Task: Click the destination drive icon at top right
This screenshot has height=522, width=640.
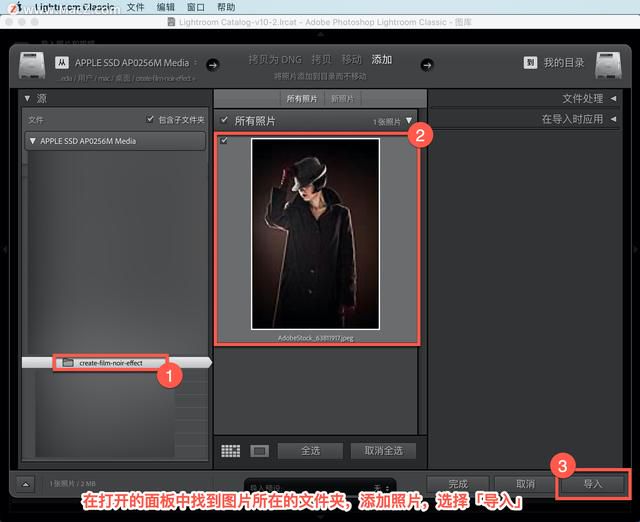Action: [608, 65]
